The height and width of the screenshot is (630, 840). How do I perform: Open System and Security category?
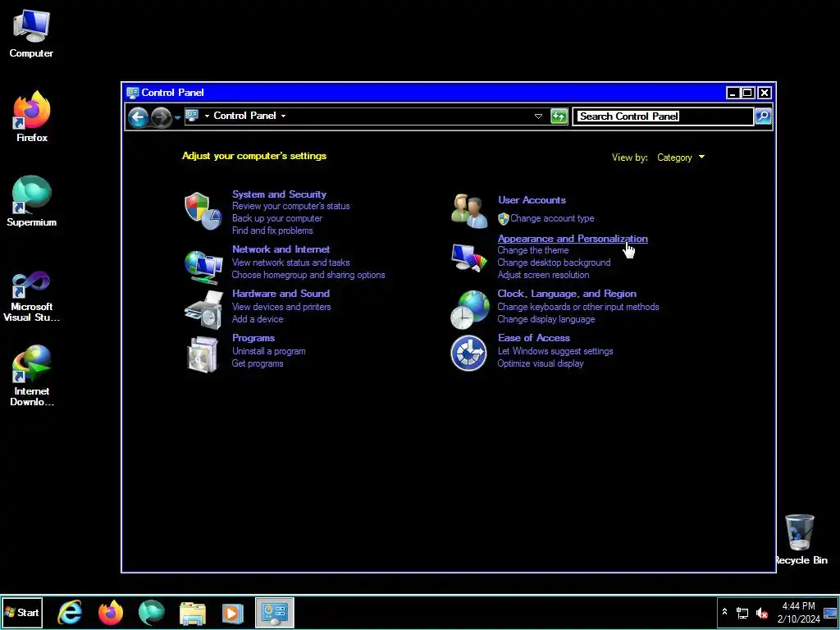tap(279, 194)
